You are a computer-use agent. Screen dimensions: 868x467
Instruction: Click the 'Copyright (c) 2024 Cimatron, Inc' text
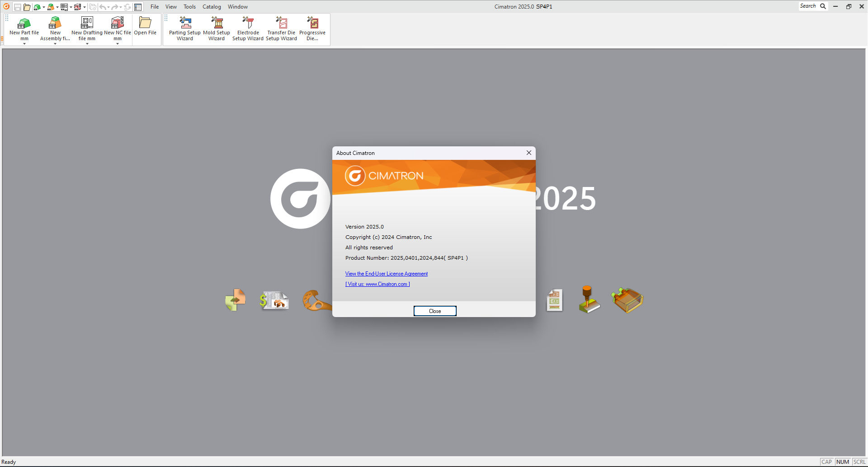click(x=389, y=237)
